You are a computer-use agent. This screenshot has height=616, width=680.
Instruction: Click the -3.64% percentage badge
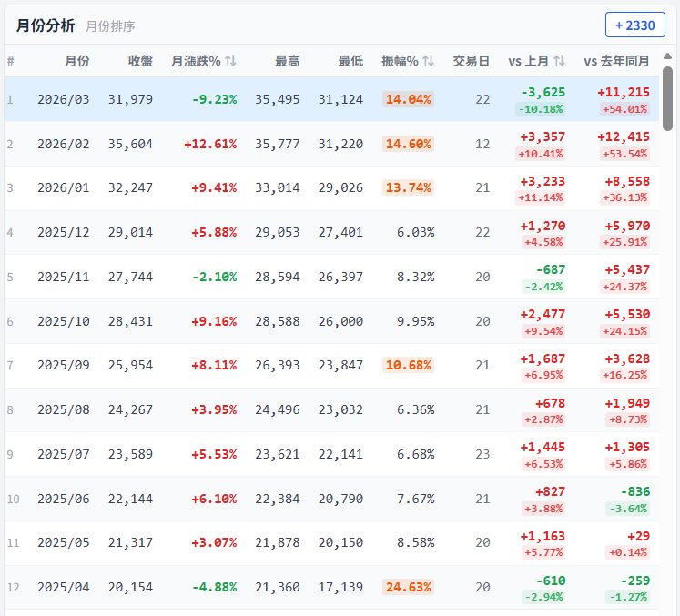pyautogui.click(x=627, y=509)
